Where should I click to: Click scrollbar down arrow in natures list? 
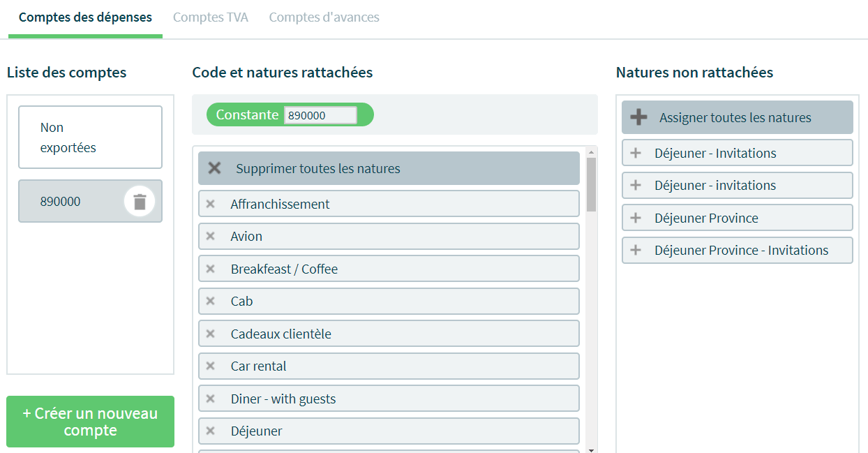(x=592, y=450)
